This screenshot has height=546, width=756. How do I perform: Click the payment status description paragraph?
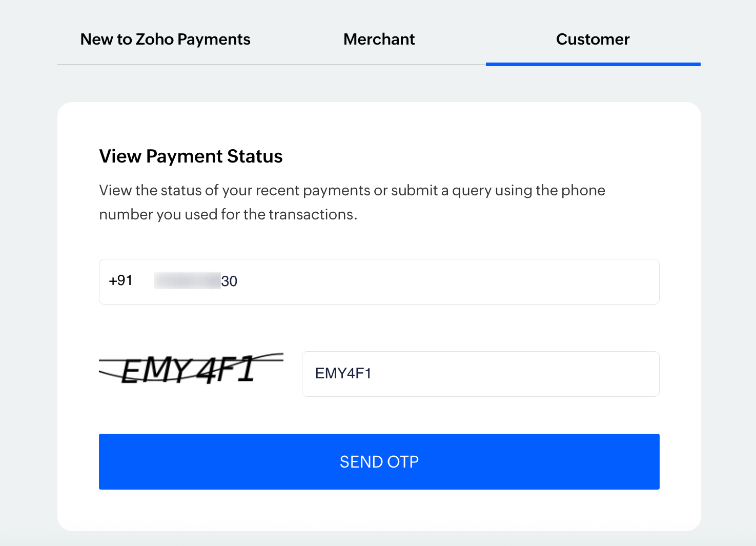point(352,202)
